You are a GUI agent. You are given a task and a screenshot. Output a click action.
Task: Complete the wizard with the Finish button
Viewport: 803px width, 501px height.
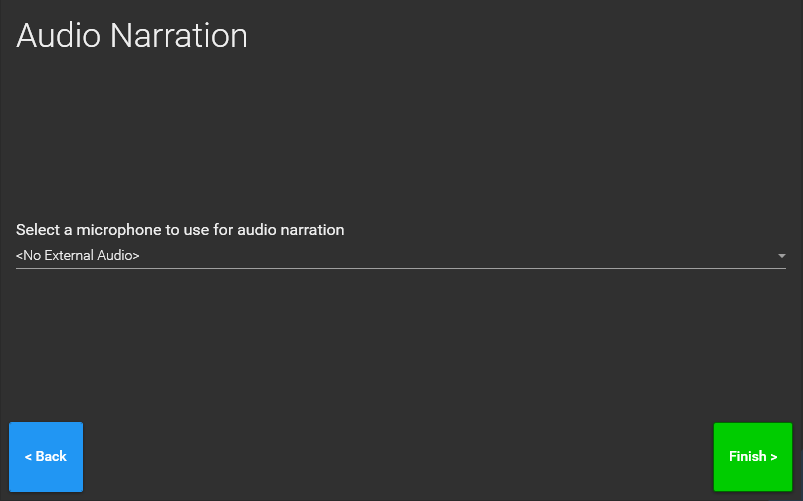point(752,457)
